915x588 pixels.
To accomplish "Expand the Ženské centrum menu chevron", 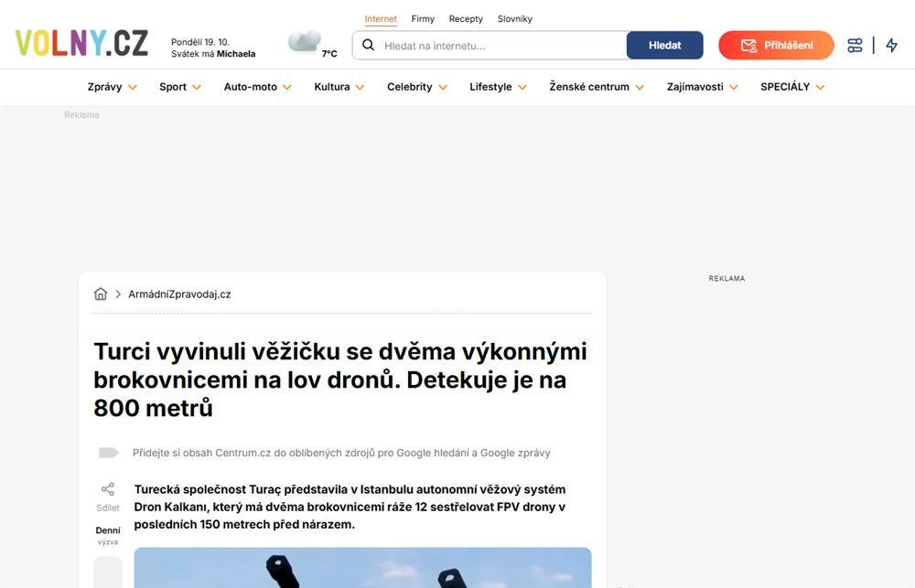I will tap(640, 88).
